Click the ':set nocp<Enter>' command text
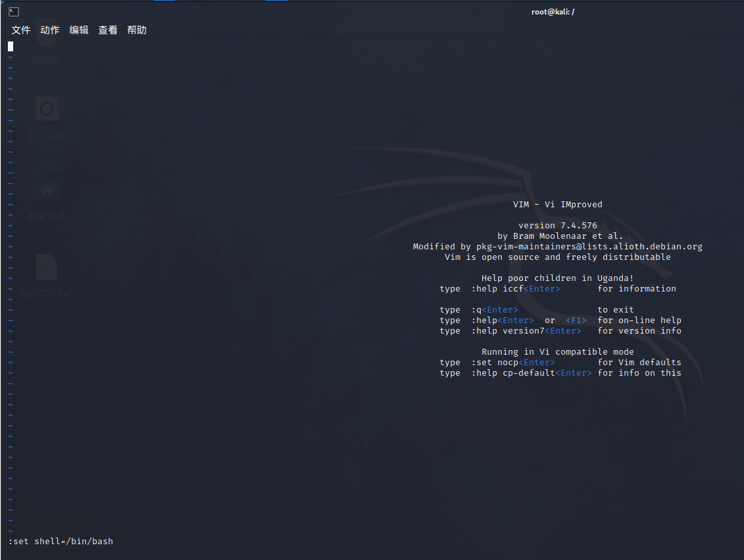Screen dimensions: 744x560 [513, 363]
